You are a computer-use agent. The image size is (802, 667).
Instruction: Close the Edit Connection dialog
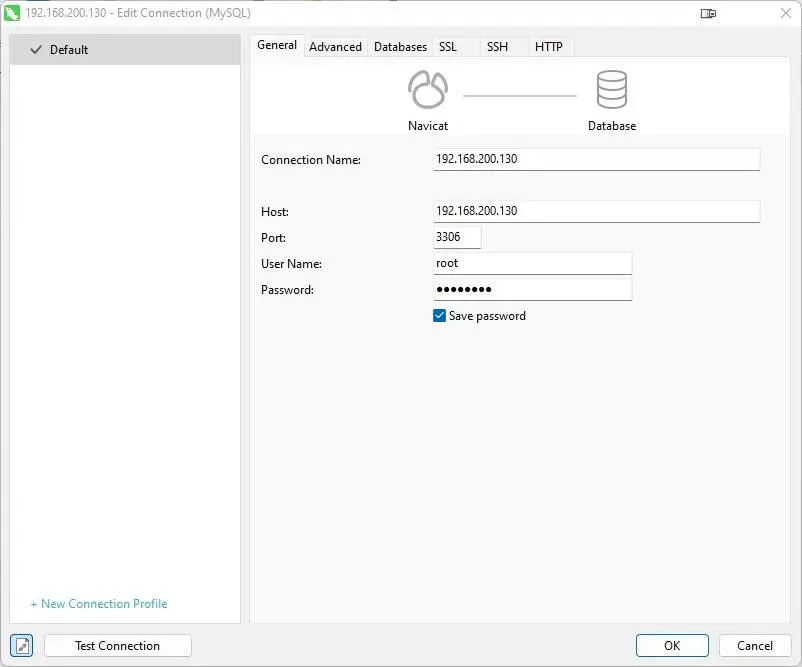786,13
